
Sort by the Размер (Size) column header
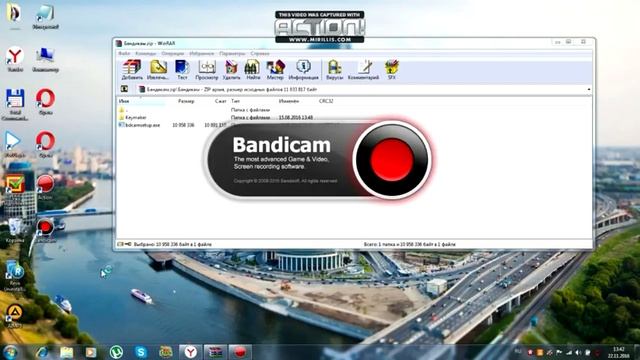[x=186, y=101]
